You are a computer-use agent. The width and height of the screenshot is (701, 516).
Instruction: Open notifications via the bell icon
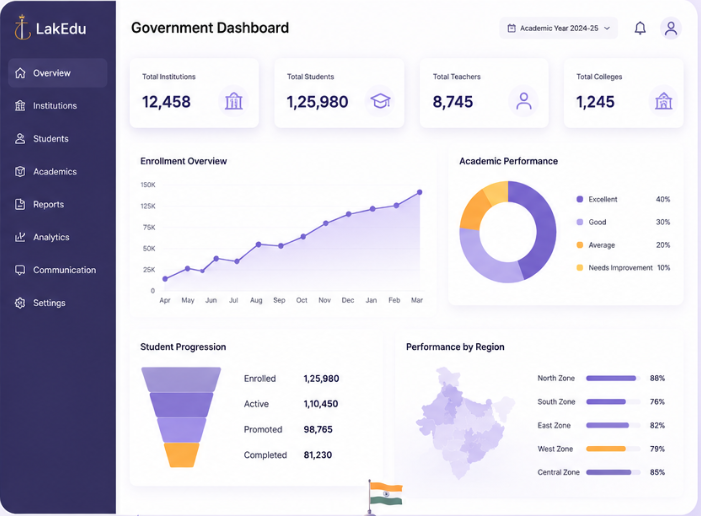(x=640, y=28)
